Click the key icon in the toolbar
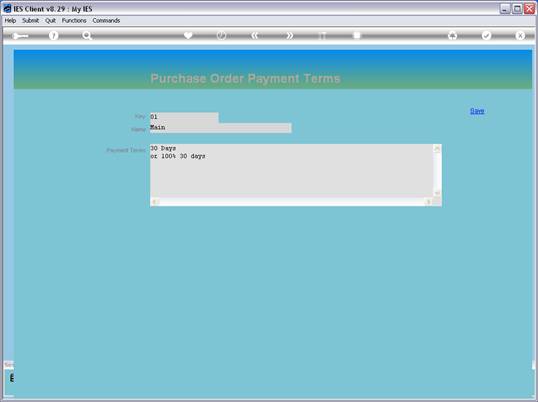 tap(20, 36)
